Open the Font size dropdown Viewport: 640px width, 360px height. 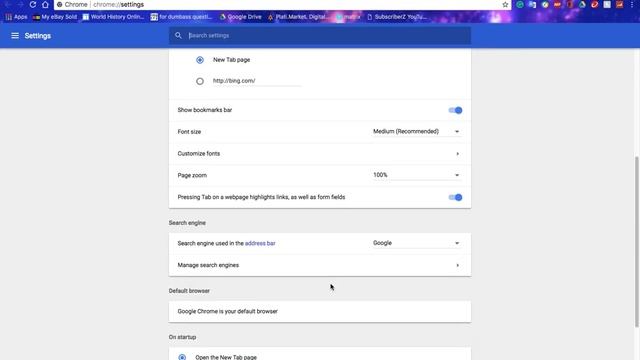click(416, 131)
